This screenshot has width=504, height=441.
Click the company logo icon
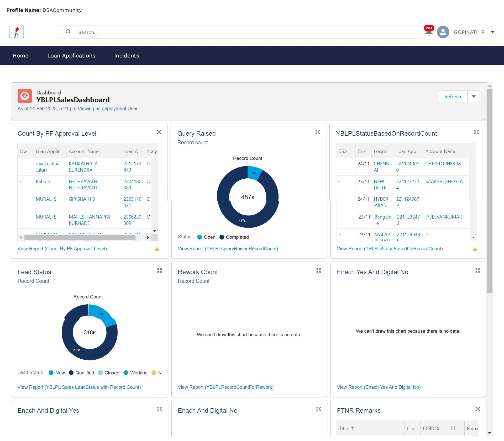tap(17, 32)
